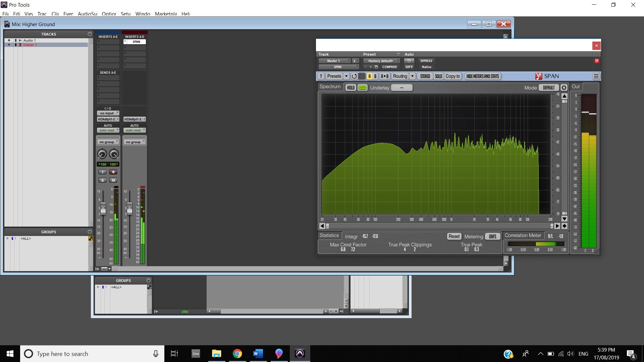Screen dimensions: 644x362
Task: Click the red target button in plugin header
Action: [x=597, y=61]
